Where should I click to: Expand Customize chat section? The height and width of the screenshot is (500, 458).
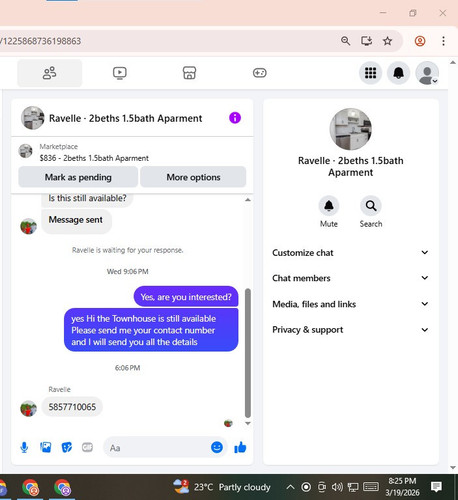coord(350,253)
